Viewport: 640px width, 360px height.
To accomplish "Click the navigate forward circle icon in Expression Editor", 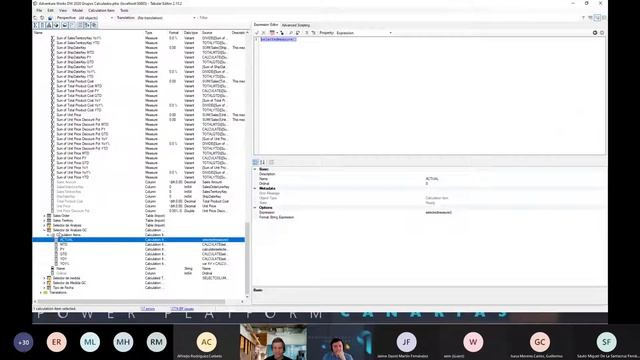I will 602,33.
